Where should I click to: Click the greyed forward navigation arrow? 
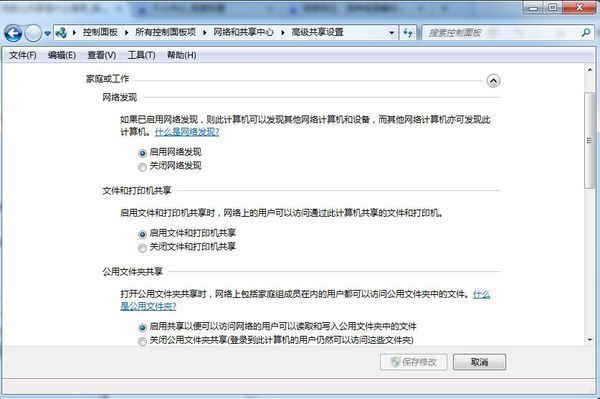pyautogui.click(x=33, y=33)
